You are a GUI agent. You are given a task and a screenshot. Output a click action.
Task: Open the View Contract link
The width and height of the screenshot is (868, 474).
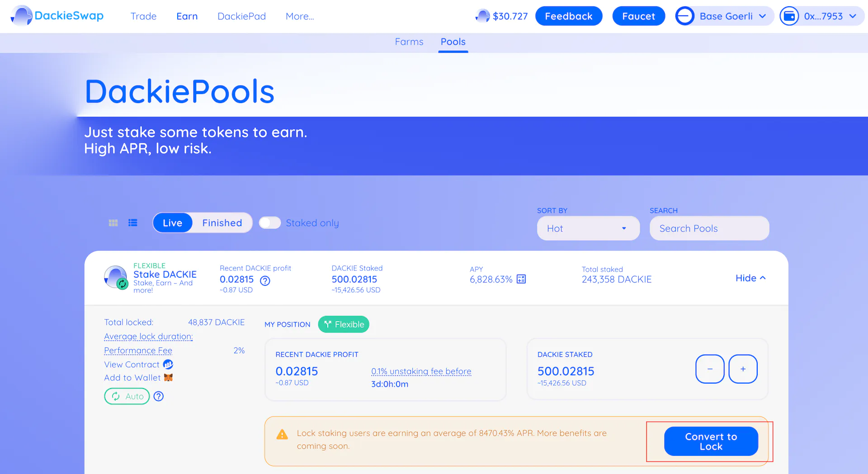(132, 365)
